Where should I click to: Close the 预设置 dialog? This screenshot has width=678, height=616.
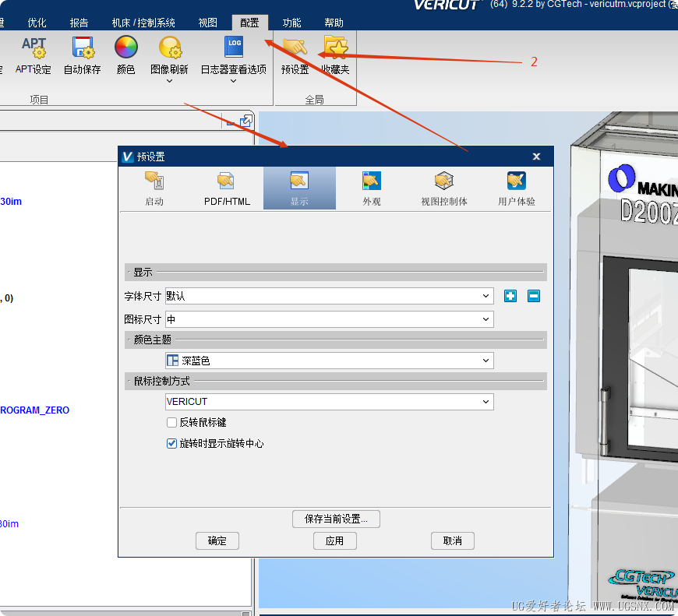[x=536, y=157]
